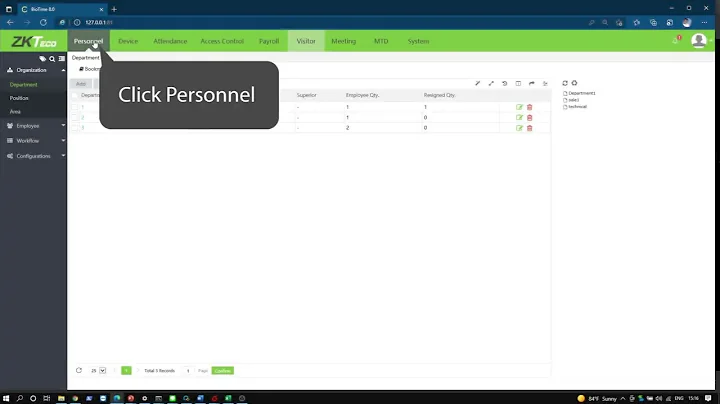Click the expand arrows icon in table toolbar
This screenshot has width=720, height=404.
[x=491, y=84]
